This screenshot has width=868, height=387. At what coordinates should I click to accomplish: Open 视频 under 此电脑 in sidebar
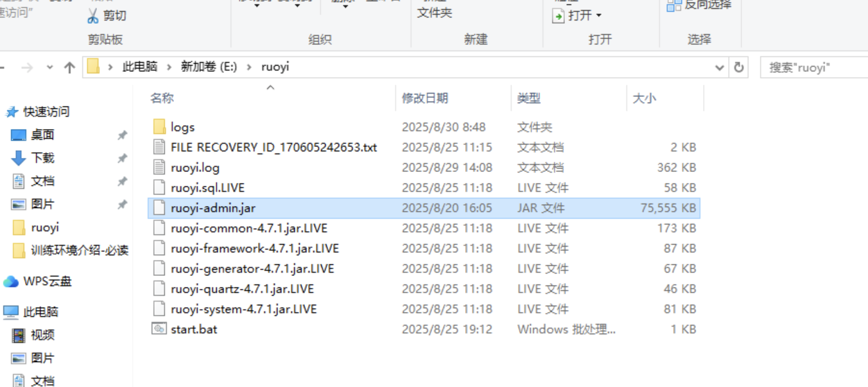coord(42,335)
